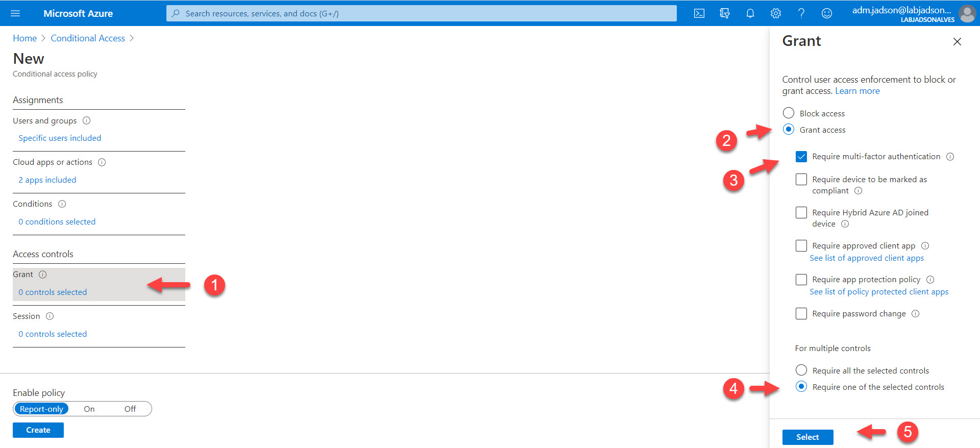Image resolution: width=980 pixels, height=448 pixels.
Task: Uncheck Require multi-factor authentication
Action: click(801, 157)
